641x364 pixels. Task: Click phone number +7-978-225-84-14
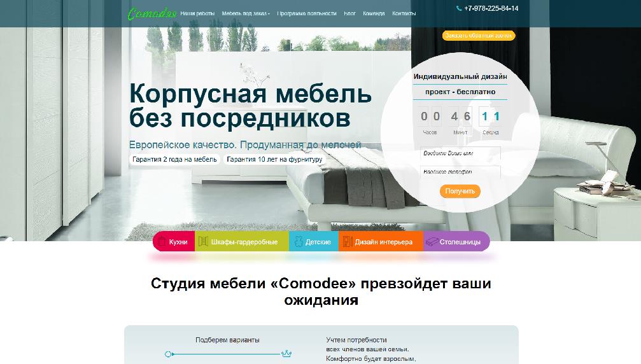pyautogui.click(x=491, y=8)
